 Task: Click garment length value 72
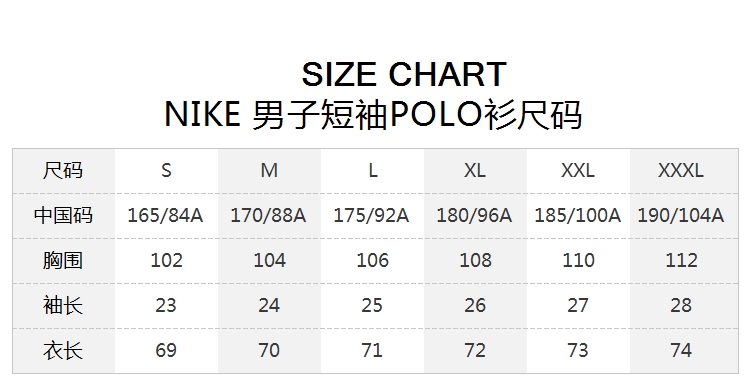475,351
